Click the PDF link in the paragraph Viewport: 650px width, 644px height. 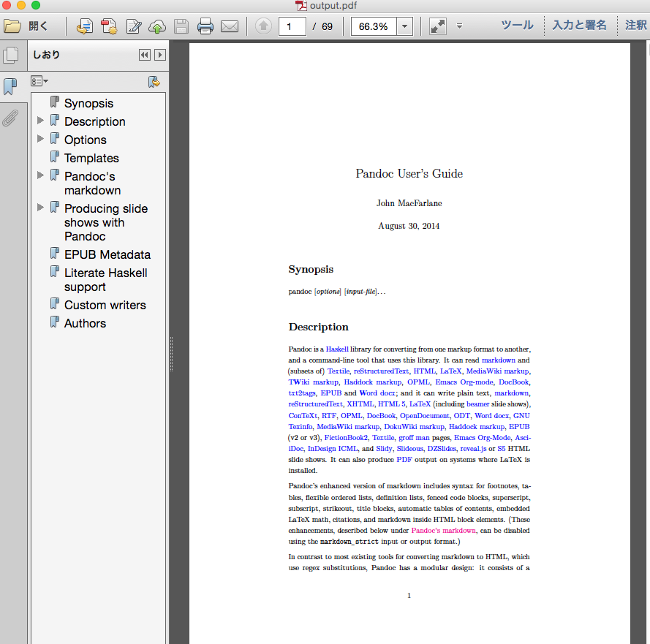click(x=404, y=460)
